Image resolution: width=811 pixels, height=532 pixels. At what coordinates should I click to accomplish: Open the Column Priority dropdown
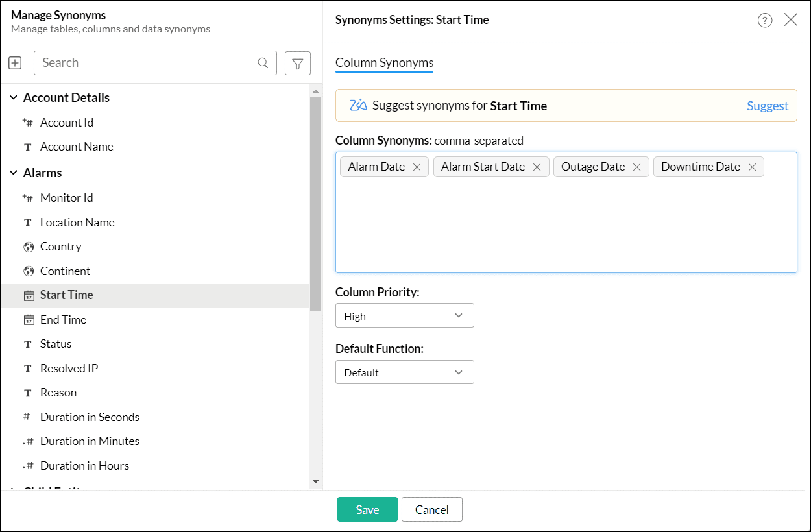coord(404,316)
